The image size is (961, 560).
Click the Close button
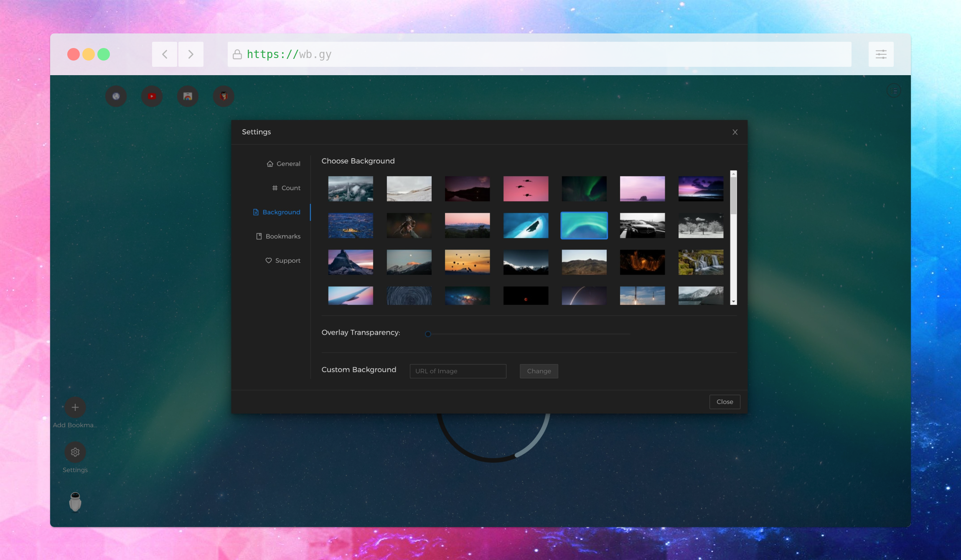pos(725,402)
